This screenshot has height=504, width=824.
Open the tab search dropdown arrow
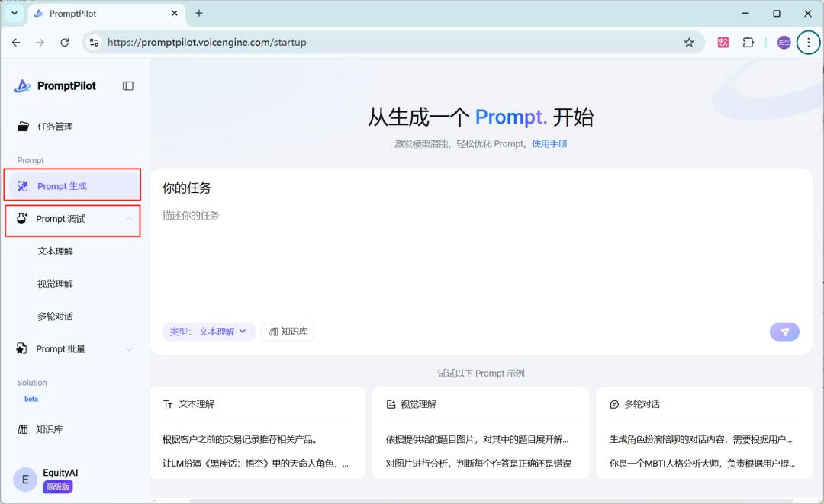pos(14,14)
